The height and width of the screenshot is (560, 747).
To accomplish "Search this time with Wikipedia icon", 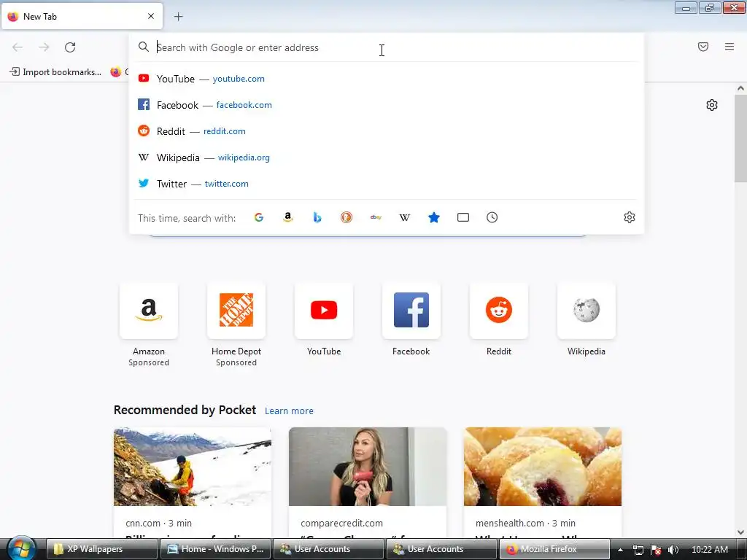I will click(404, 217).
